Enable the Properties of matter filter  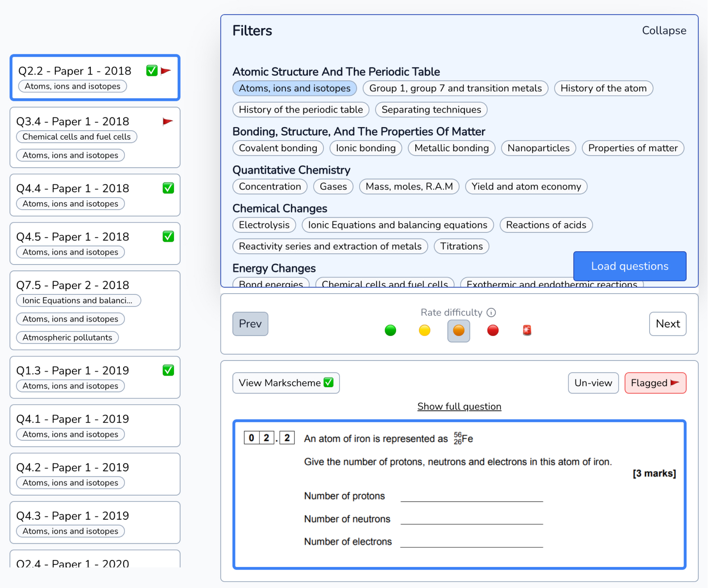[633, 148]
